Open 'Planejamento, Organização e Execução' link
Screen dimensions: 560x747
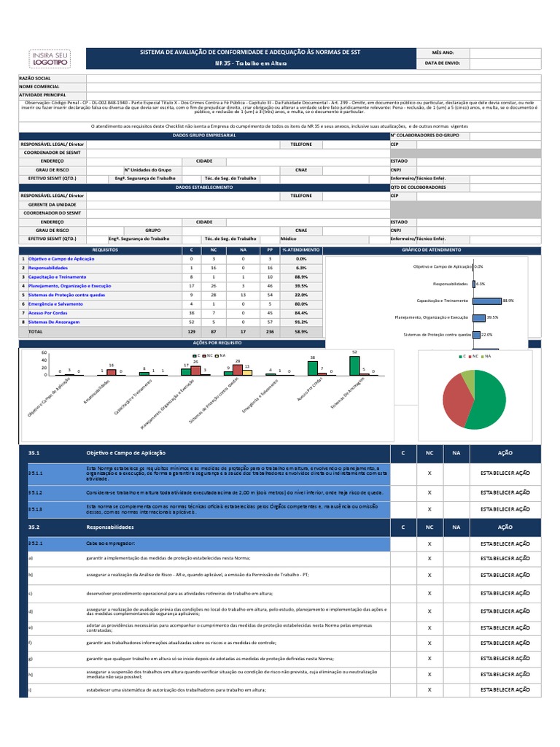click(69, 286)
